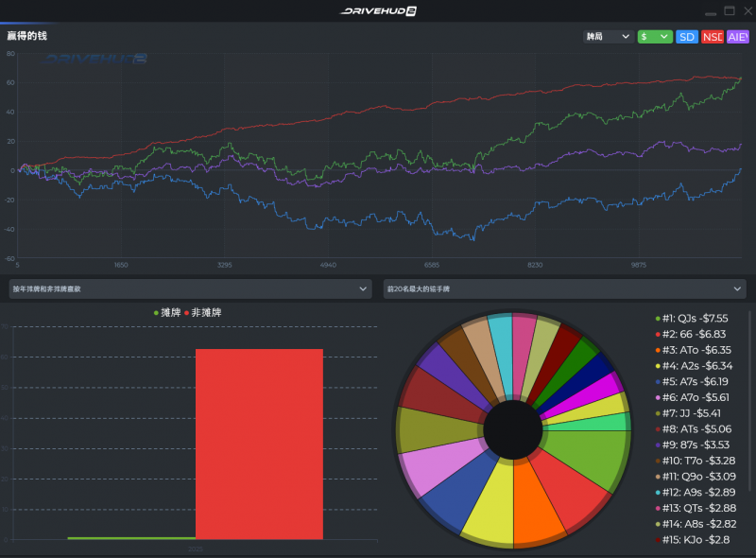Maximize the DriveHUD window
The width and height of the screenshot is (756, 558).
pos(729,10)
